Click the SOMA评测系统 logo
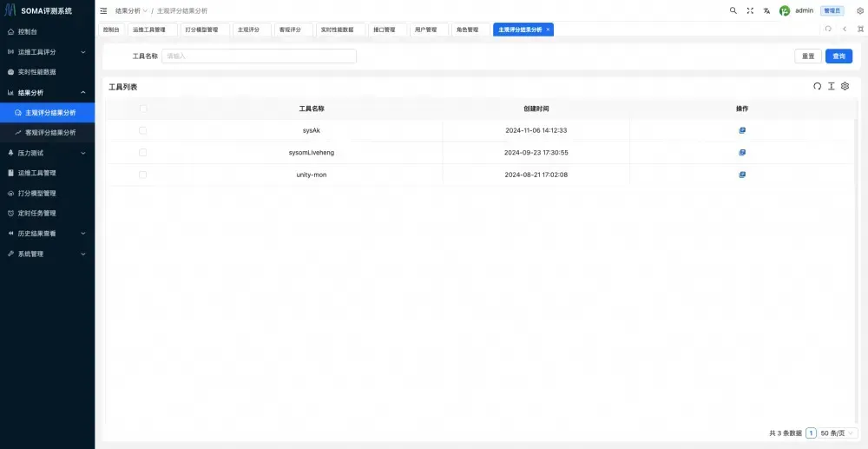868x449 pixels. click(39, 10)
